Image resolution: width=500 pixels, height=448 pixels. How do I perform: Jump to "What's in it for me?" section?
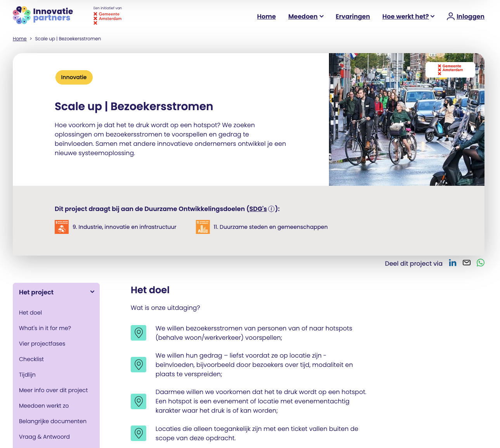tap(45, 328)
